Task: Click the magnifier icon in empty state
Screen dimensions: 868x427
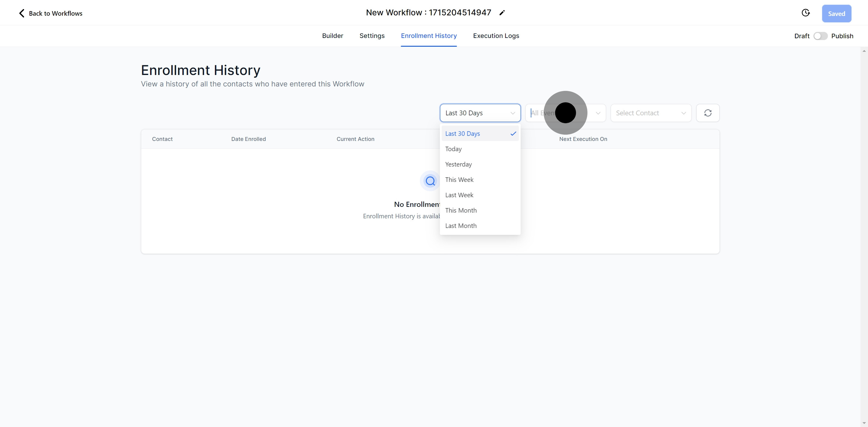Action: coord(430,181)
